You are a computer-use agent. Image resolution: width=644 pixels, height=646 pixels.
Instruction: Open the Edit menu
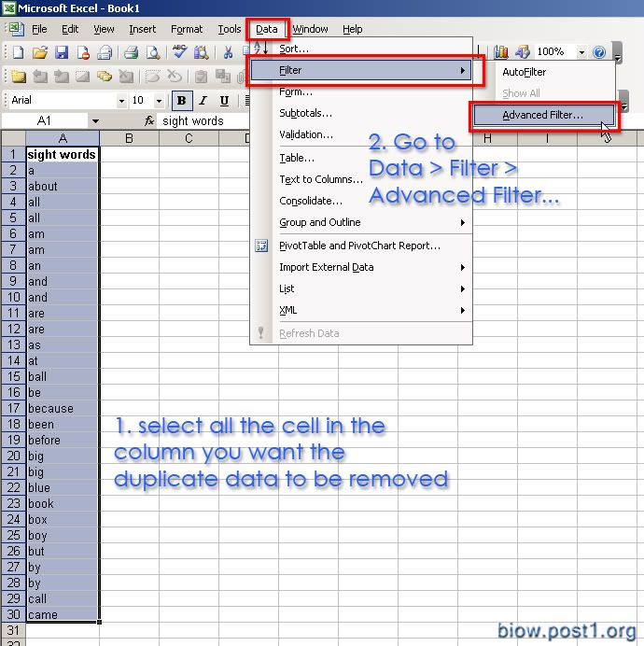(x=70, y=29)
